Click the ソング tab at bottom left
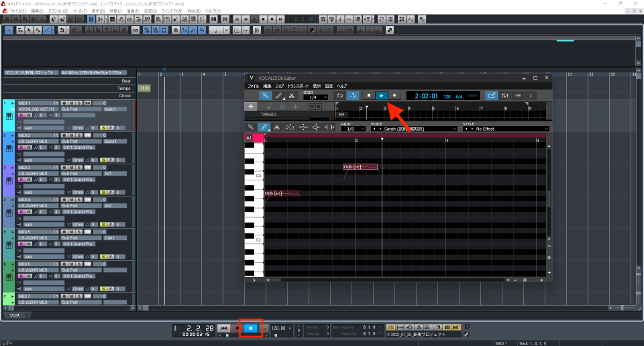The height and width of the screenshot is (346, 644). pos(15,315)
